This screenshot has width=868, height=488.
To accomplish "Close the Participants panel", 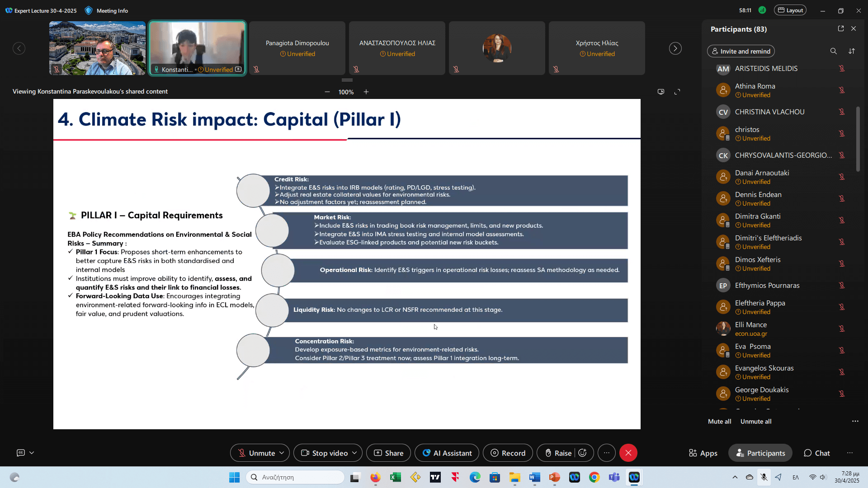I will [854, 28].
